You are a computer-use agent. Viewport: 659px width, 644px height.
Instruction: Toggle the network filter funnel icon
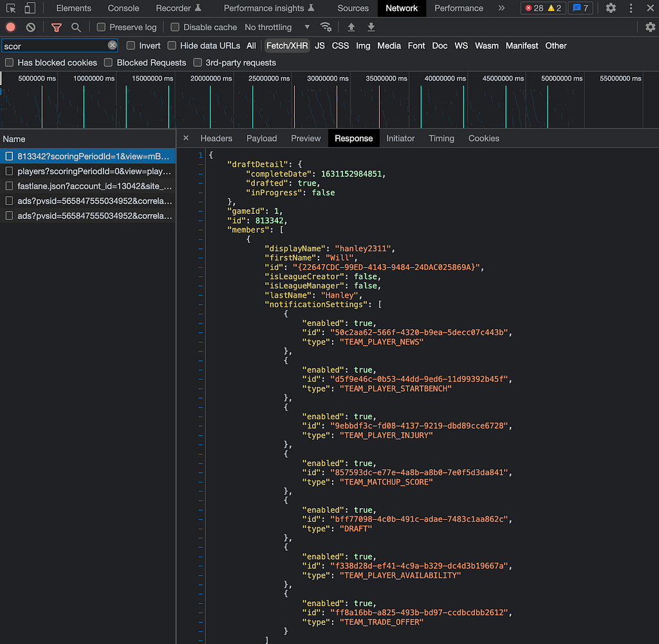point(57,27)
